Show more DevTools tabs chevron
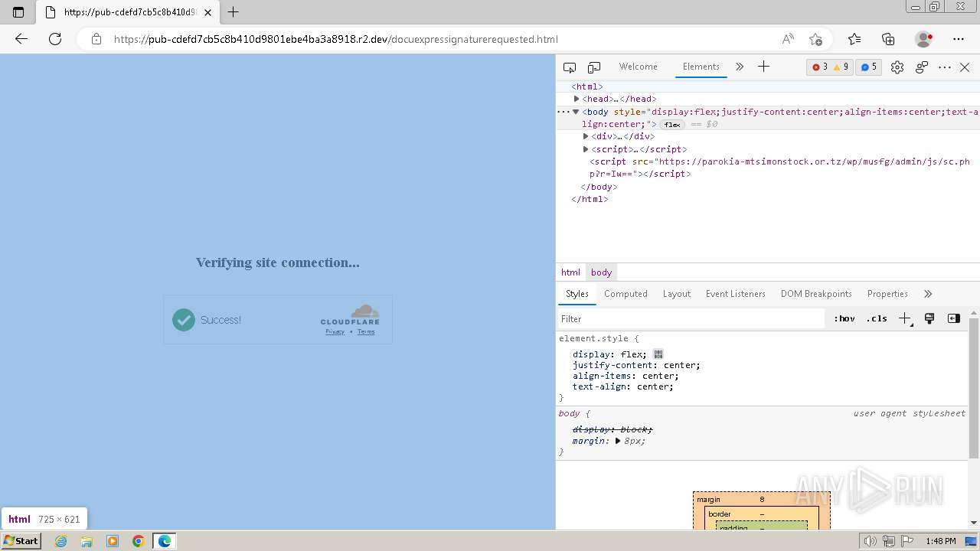Screen dimensions: 980x551 [740, 67]
